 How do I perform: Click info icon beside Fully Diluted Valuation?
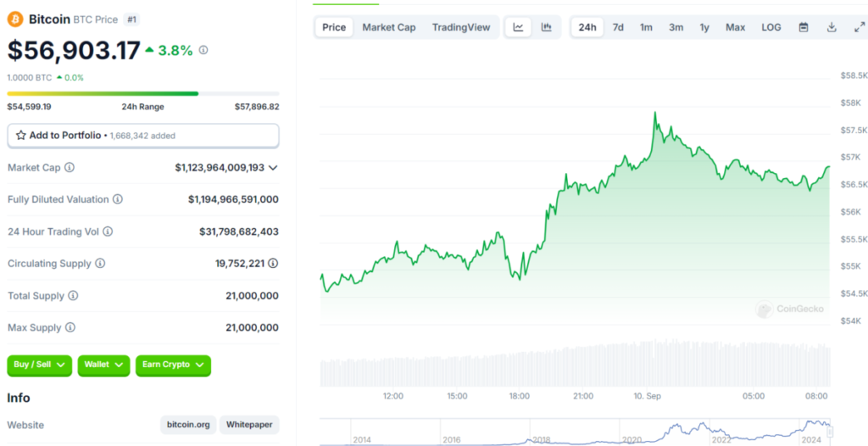(118, 200)
